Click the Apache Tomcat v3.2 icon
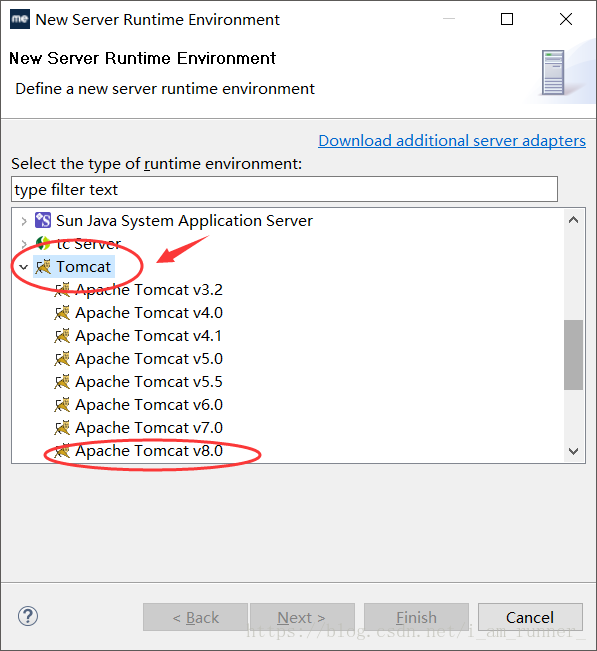 (62, 290)
